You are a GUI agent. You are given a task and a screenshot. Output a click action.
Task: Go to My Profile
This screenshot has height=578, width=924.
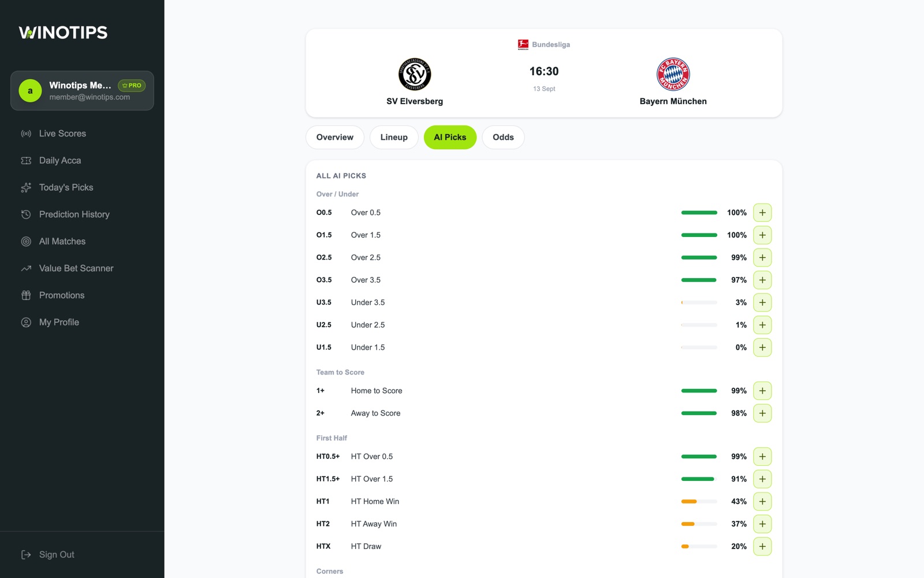pyautogui.click(x=82, y=323)
